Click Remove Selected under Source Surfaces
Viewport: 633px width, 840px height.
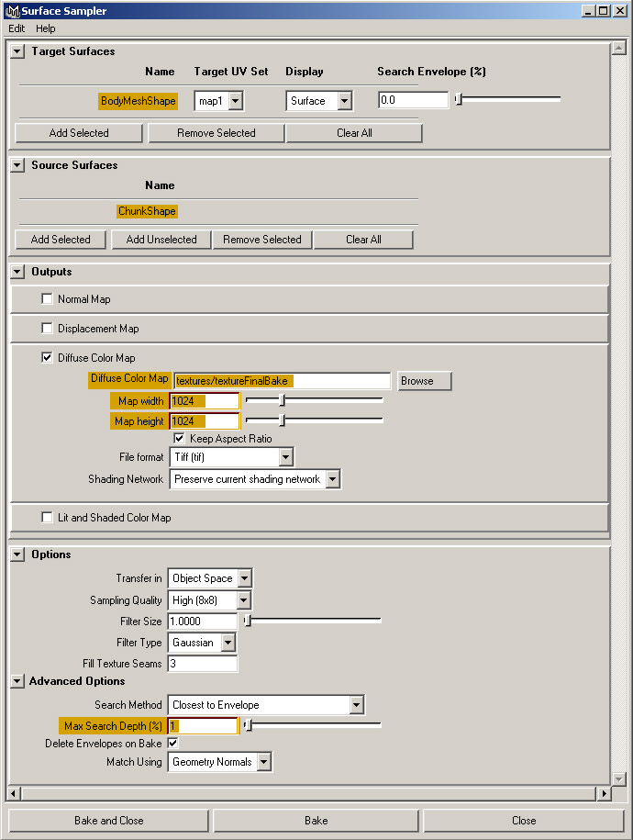[x=262, y=240]
